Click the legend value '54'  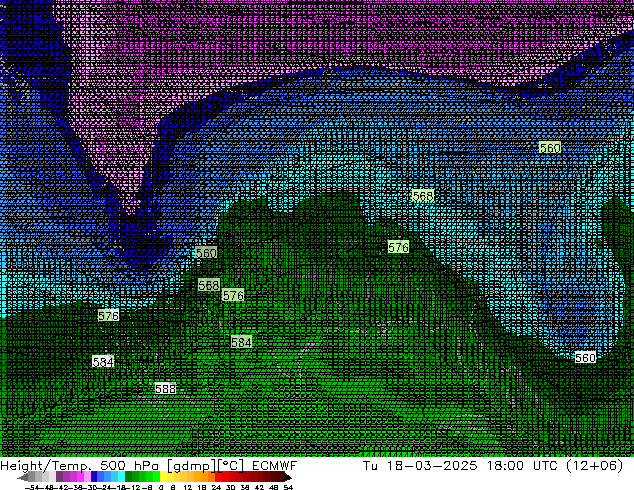click(x=288, y=487)
